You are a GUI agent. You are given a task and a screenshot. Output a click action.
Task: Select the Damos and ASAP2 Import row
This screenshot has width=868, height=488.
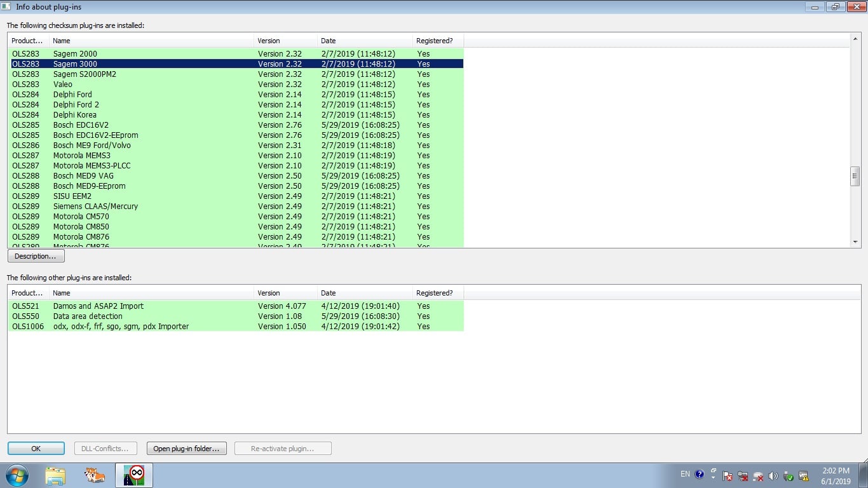(x=98, y=306)
